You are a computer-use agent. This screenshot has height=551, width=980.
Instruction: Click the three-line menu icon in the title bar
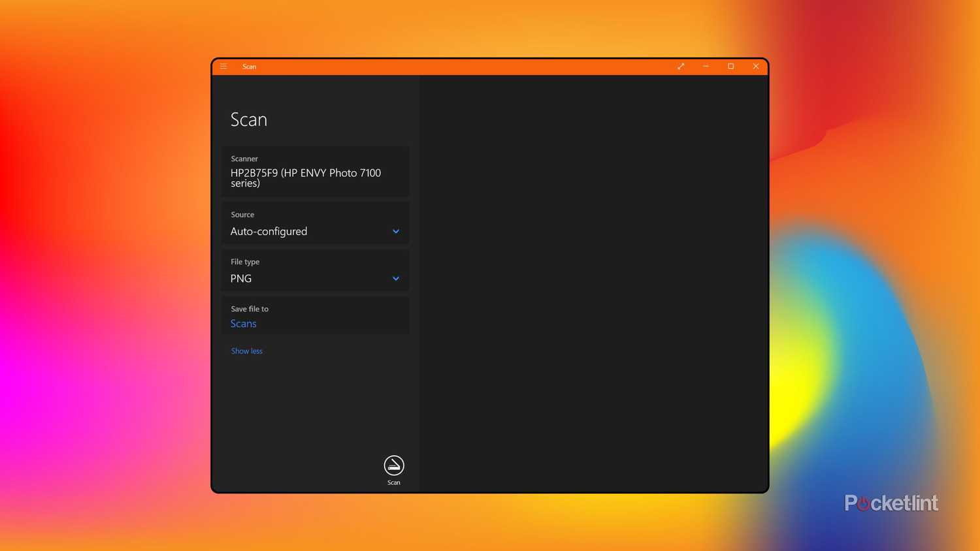point(223,66)
